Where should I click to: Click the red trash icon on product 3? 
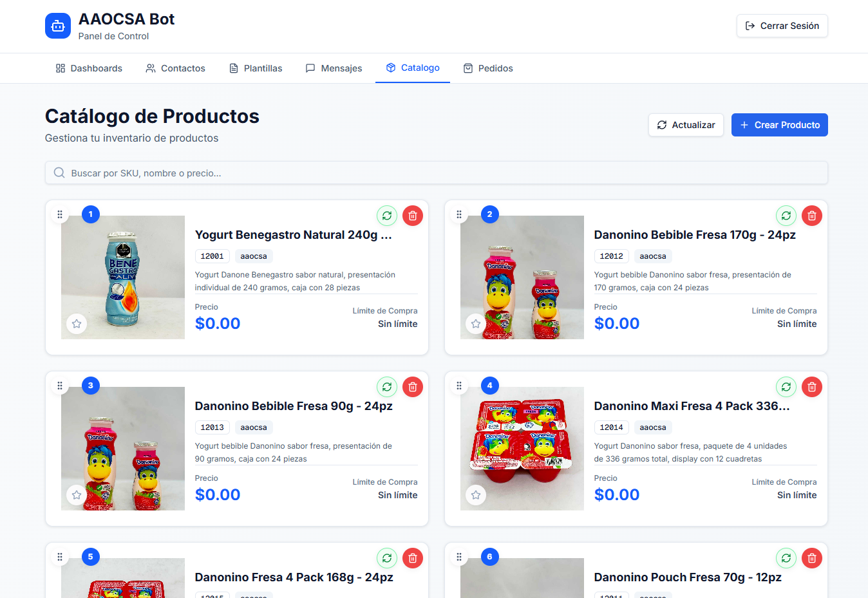click(413, 387)
